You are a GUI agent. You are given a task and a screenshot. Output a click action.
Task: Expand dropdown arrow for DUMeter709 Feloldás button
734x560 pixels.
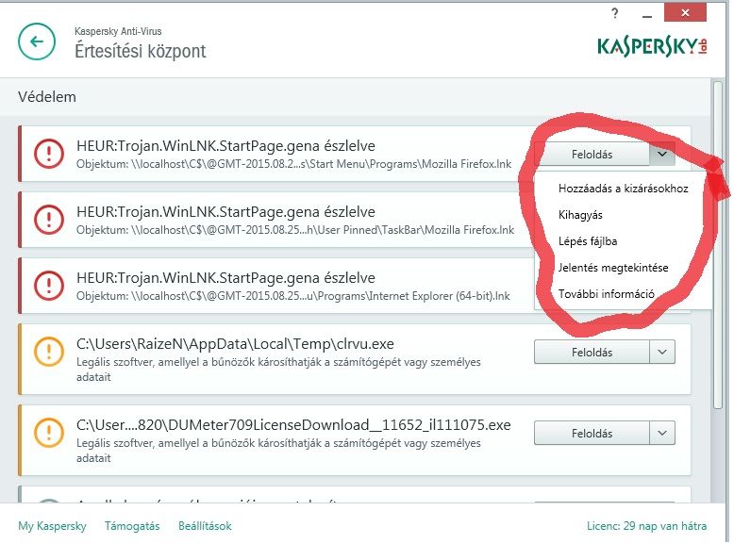[662, 433]
